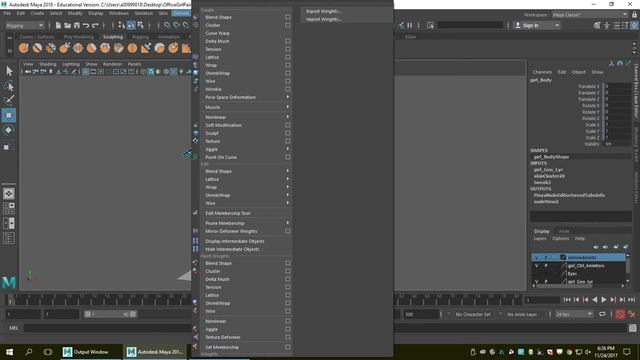Select the Rotate tool in toolbox
The image size is (640, 360).
(9, 130)
